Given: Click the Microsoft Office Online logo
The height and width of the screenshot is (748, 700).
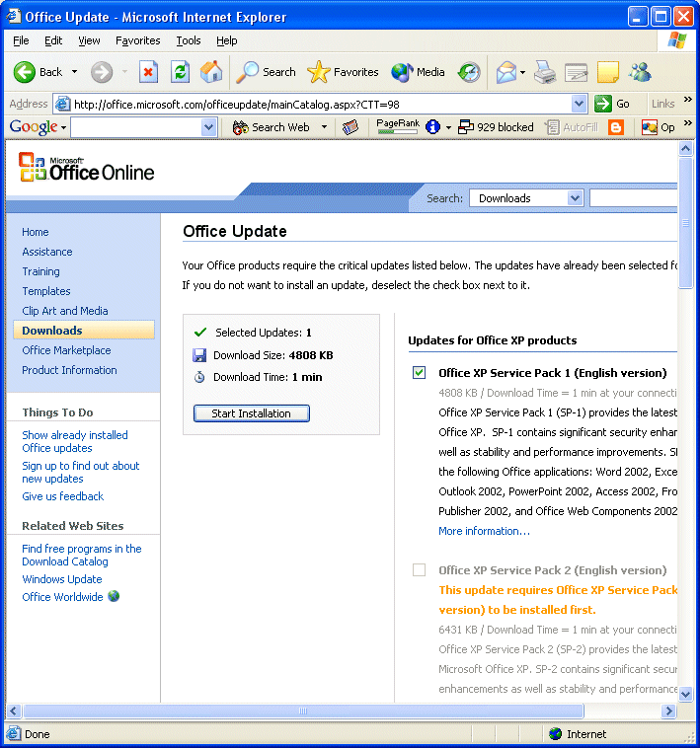Looking at the screenshot, I should tap(86, 167).
